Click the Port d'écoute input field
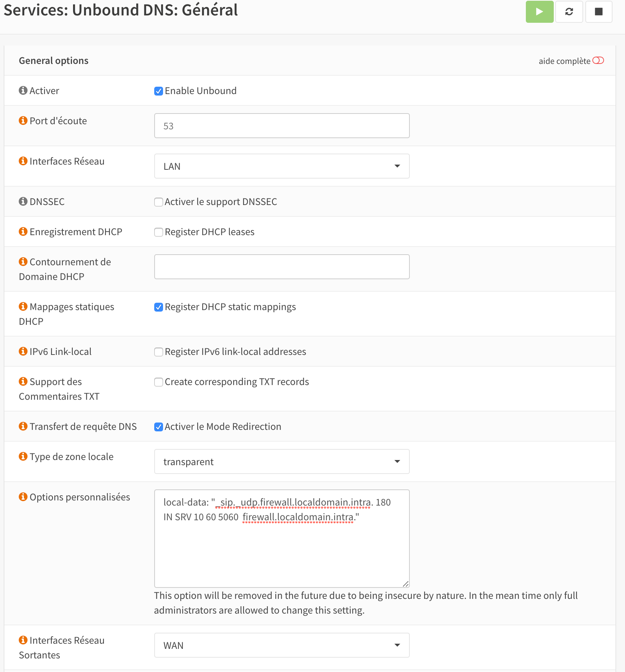 (282, 126)
